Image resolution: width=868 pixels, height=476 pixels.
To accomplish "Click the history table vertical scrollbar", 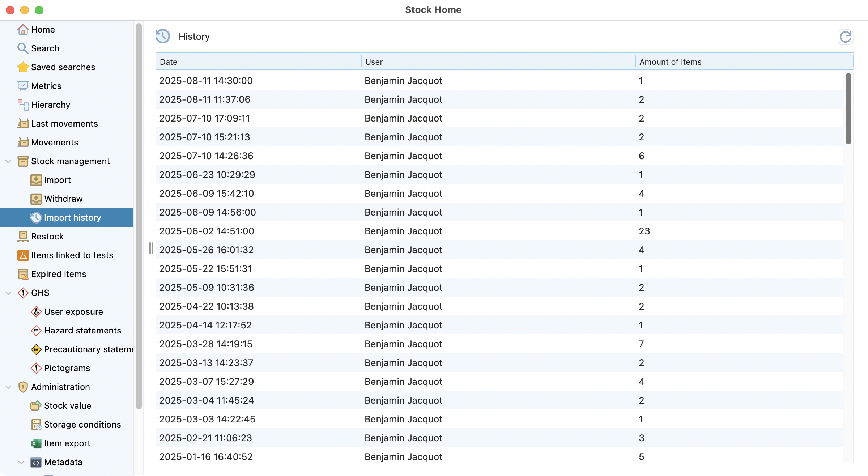I will coord(848,109).
